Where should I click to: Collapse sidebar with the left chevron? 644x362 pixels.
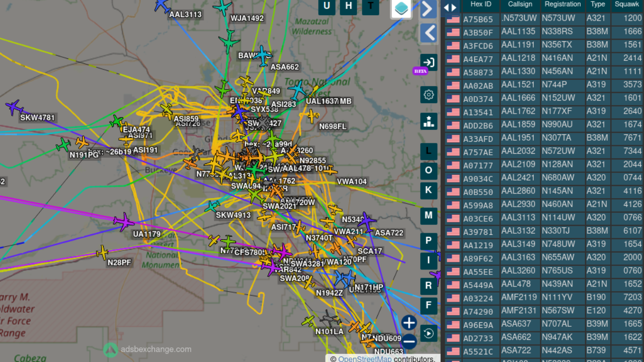(429, 34)
